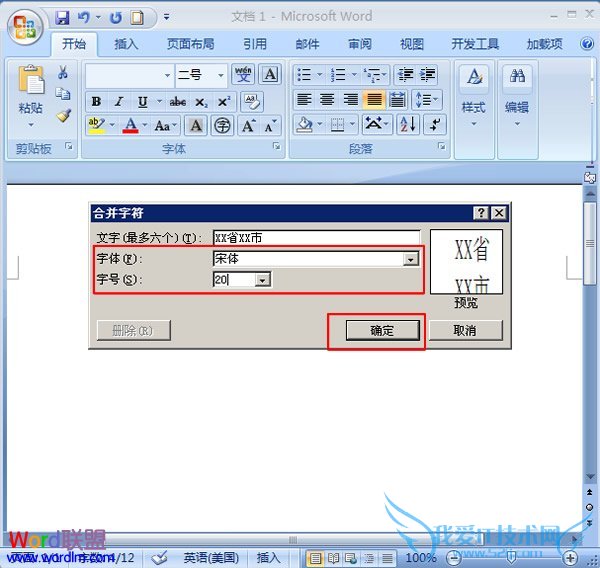The height and width of the screenshot is (568, 600).
Task: Click the 文字 text field containing XX省XX市
Action: (x=316, y=238)
